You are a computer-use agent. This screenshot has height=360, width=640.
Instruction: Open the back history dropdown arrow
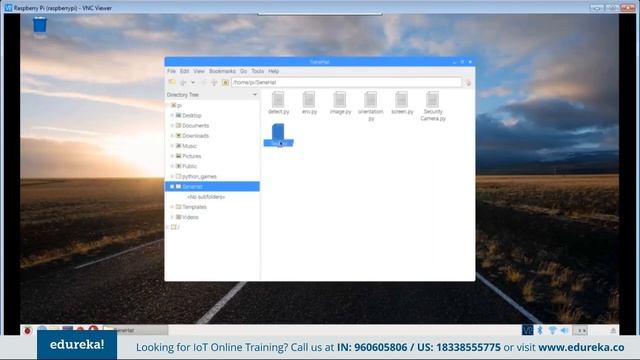coord(193,82)
